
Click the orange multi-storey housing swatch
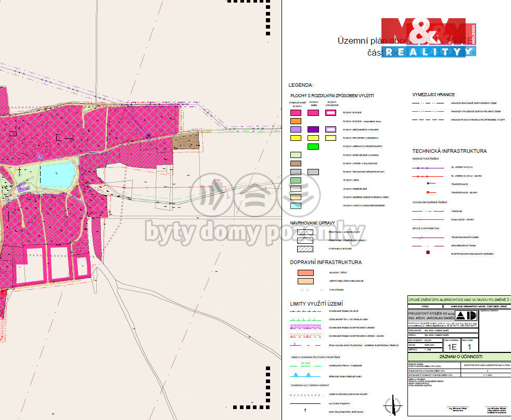(296, 121)
